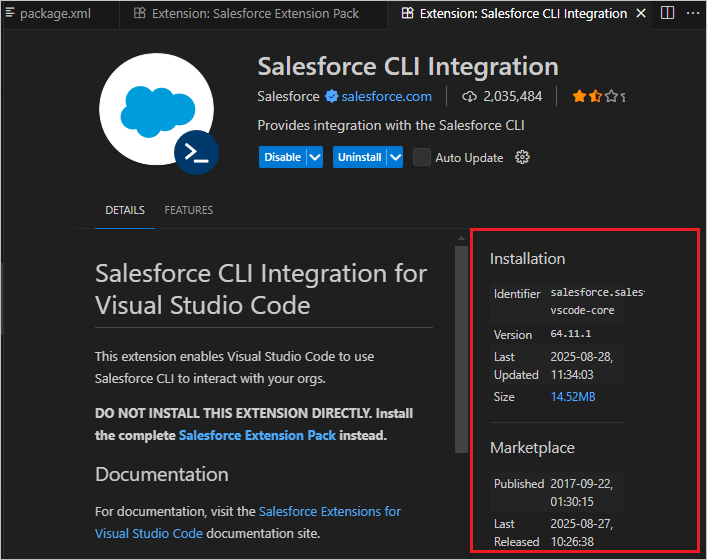Click the scrollbar up arrow

(461, 238)
